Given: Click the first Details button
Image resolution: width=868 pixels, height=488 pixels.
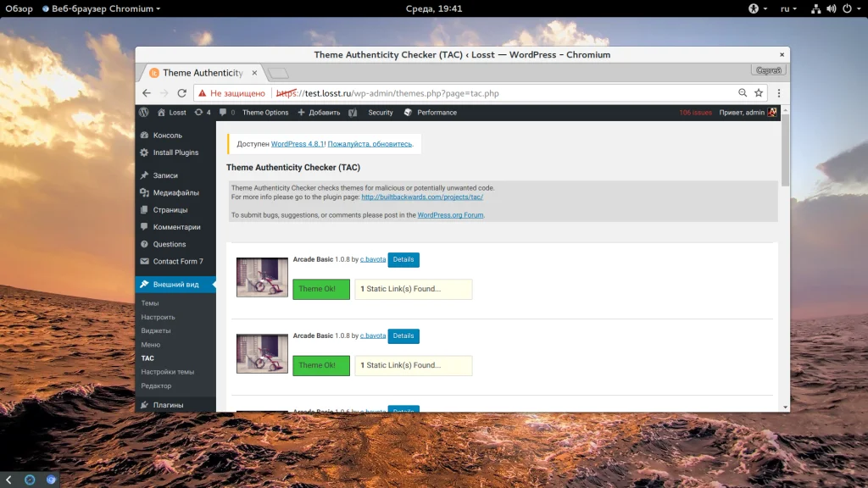Looking at the screenshot, I should (403, 259).
